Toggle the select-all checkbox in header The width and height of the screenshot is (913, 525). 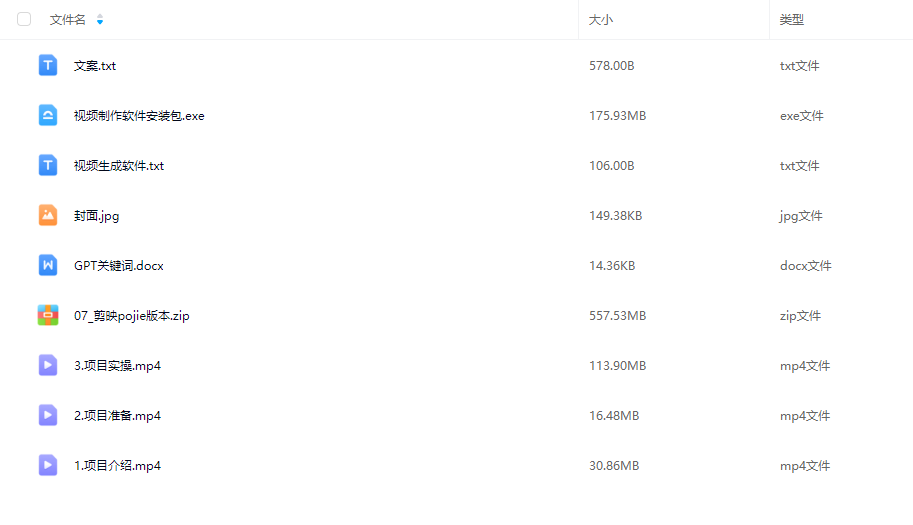pyautogui.click(x=24, y=20)
